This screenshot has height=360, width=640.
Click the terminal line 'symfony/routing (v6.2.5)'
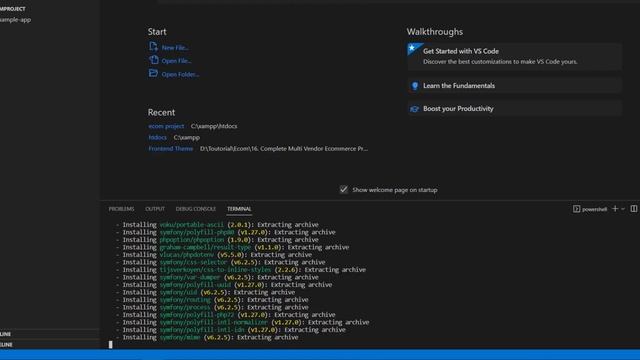(212, 300)
